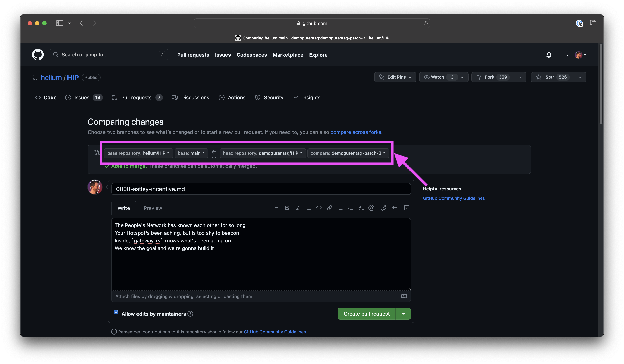Open compare branch demogutentag-patch-3 dropdown
The height and width of the screenshot is (364, 624).
point(348,153)
